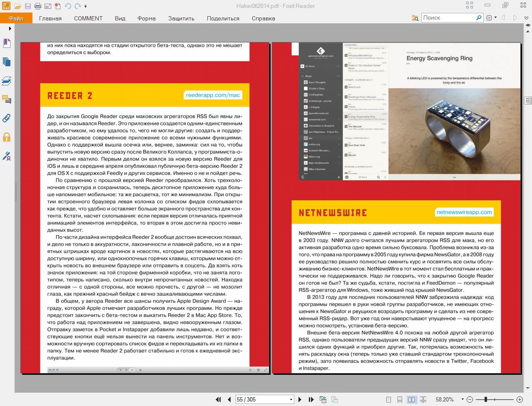Open a file with the folder icon
Viewport: 532px width, 406px height.
[x=17, y=6]
